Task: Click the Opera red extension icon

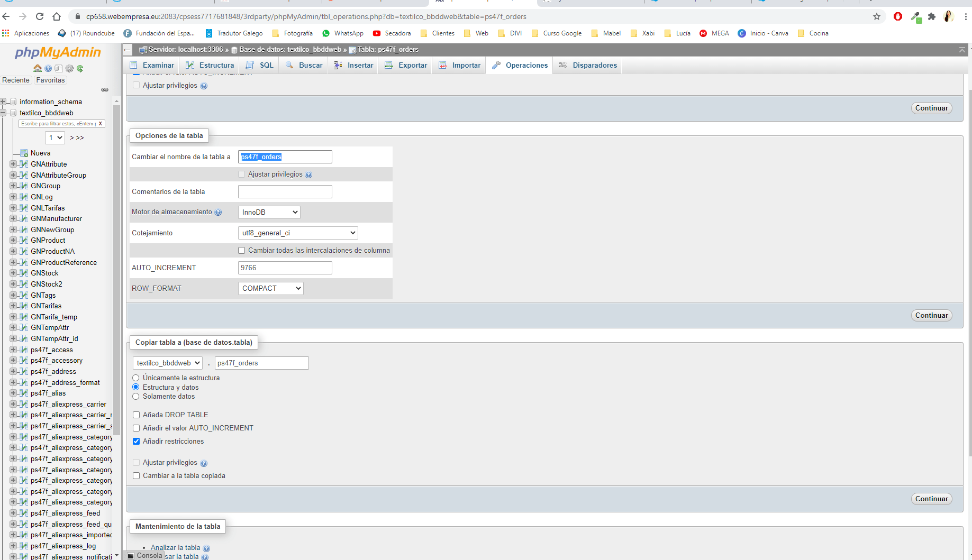Action: click(898, 16)
